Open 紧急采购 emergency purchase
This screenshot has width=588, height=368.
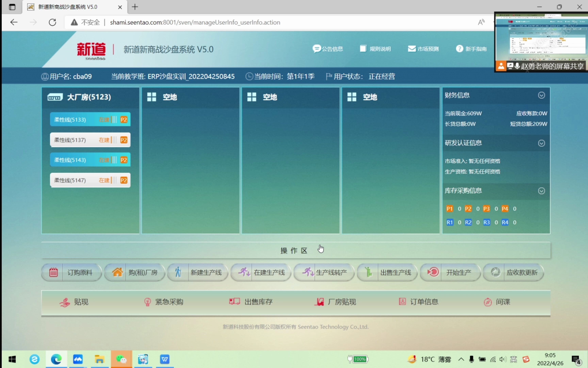[x=164, y=302]
